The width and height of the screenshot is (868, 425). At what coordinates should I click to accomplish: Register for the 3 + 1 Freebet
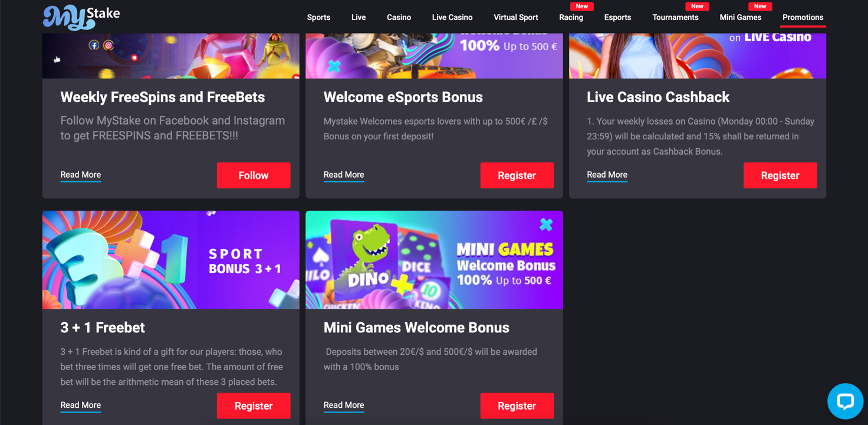tap(254, 406)
